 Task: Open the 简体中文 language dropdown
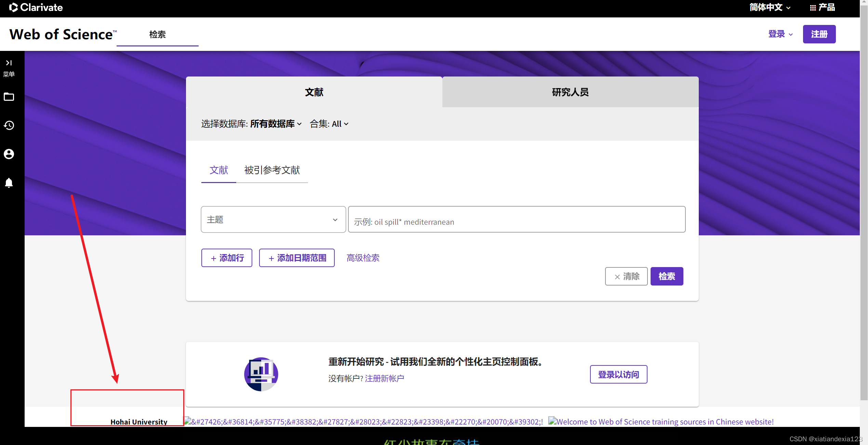(x=770, y=8)
